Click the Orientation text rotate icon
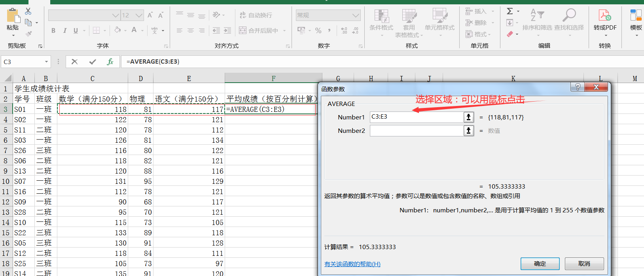The image size is (644, 276). click(216, 15)
